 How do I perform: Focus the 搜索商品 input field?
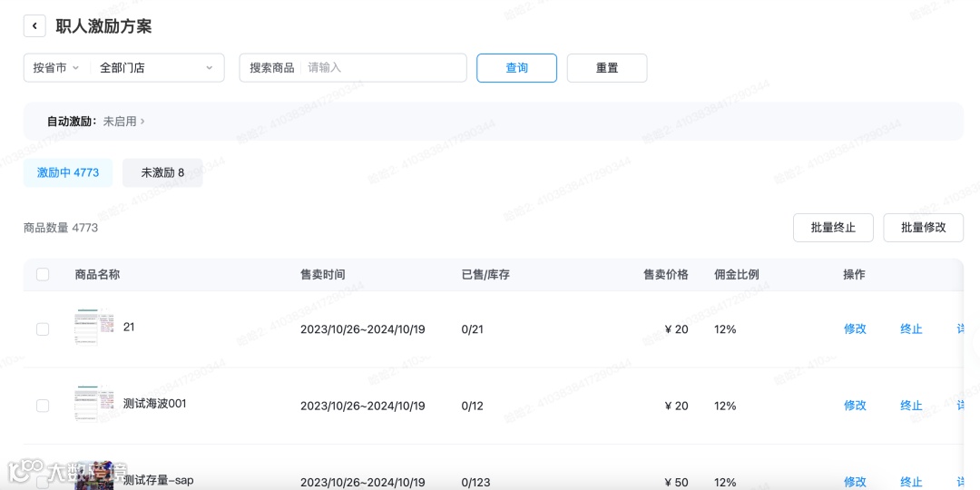383,67
